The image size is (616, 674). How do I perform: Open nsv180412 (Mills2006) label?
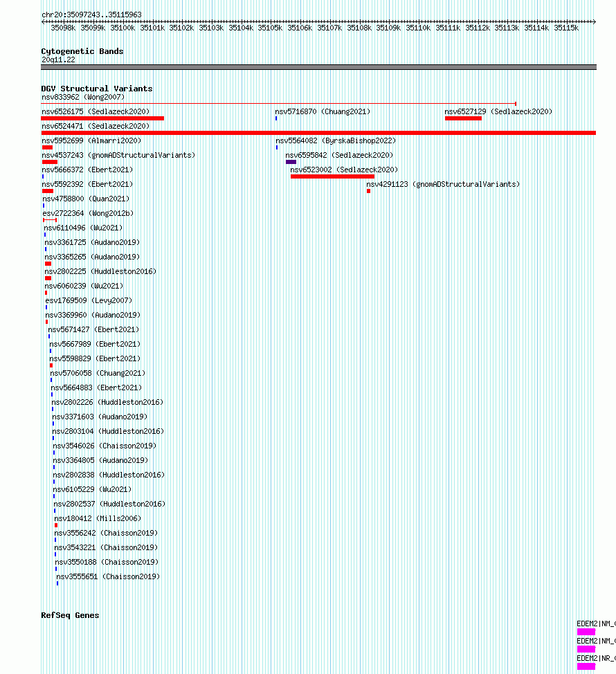coord(98,518)
